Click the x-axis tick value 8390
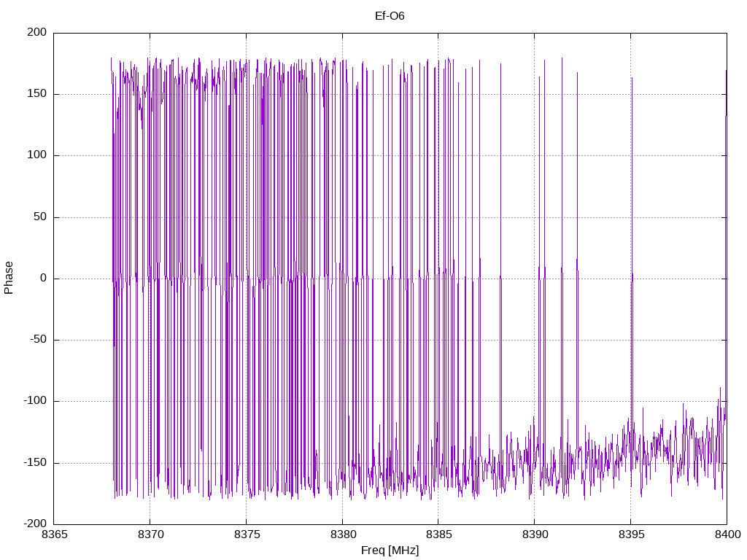Image resolution: width=747 pixels, height=560 pixels. tap(535, 534)
